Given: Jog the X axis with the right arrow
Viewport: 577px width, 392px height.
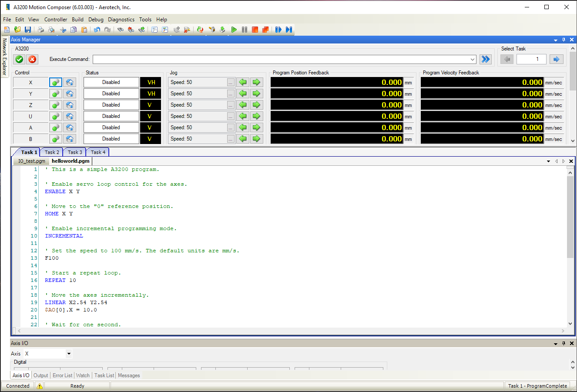Looking at the screenshot, I should click(x=256, y=82).
